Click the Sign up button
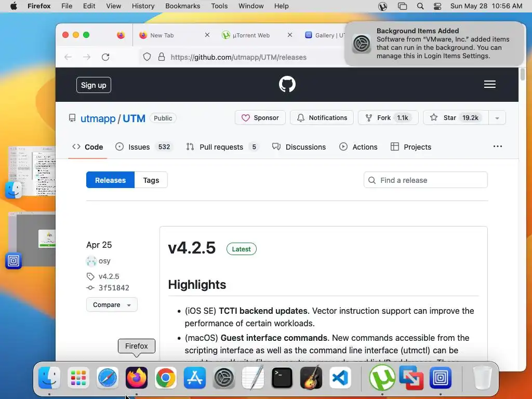Image resolution: width=532 pixels, height=399 pixels. point(94,85)
